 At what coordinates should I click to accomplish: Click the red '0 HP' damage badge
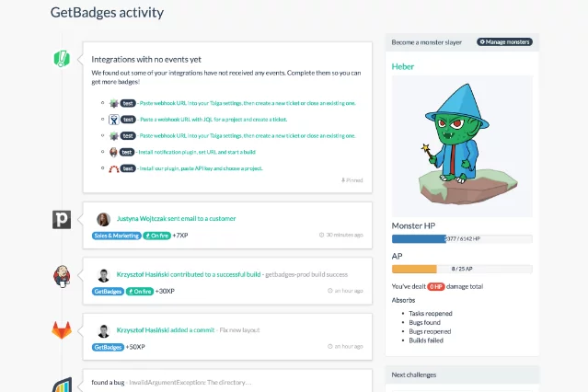[x=436, y=286]
